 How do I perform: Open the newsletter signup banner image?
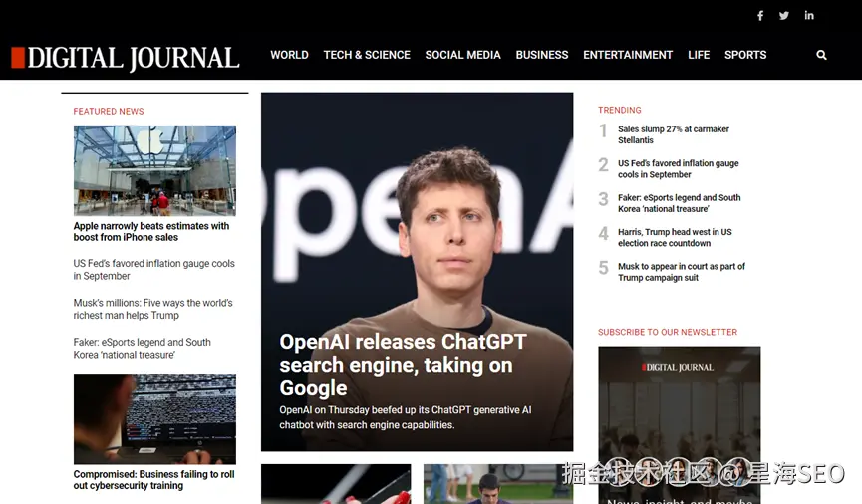[680, 424]
